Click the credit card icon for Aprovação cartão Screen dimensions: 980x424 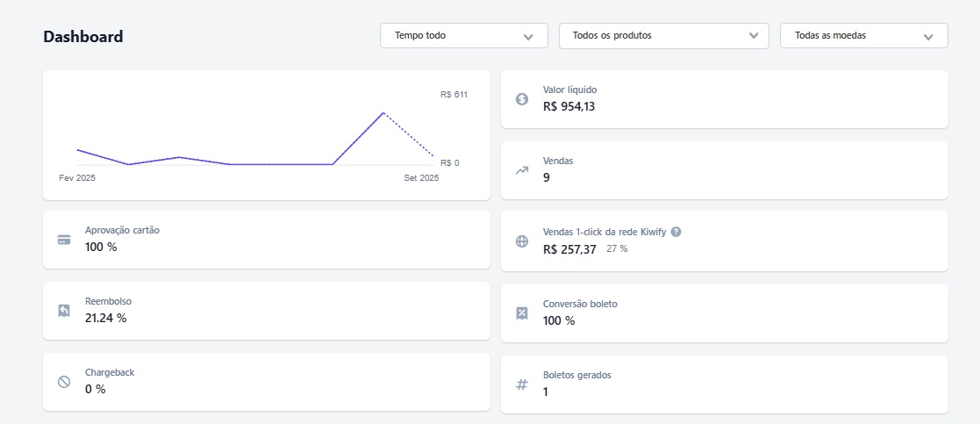pyautogui.click(x=64, y=240)
